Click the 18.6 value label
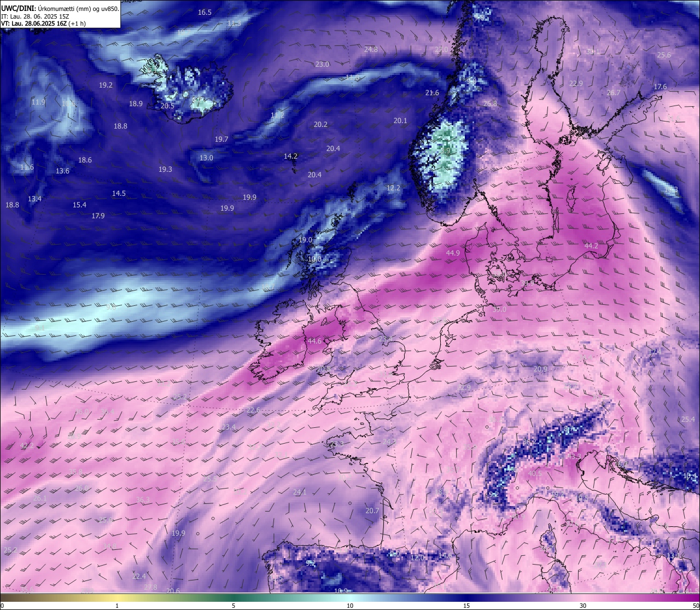Viewport: 700px width, 610px height. coord(85,160)
